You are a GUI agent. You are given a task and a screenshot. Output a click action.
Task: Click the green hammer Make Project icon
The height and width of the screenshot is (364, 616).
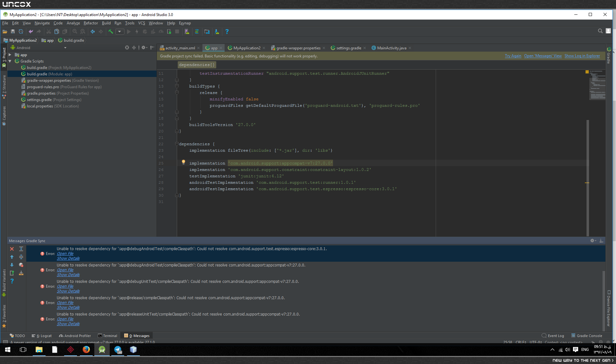pyautogui.click(x=111, y=31)
